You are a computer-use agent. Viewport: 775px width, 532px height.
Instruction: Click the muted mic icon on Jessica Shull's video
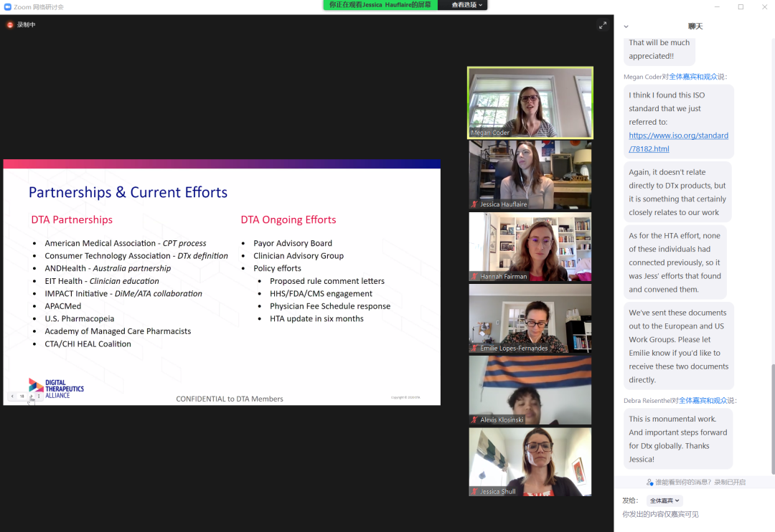[474, 492]
